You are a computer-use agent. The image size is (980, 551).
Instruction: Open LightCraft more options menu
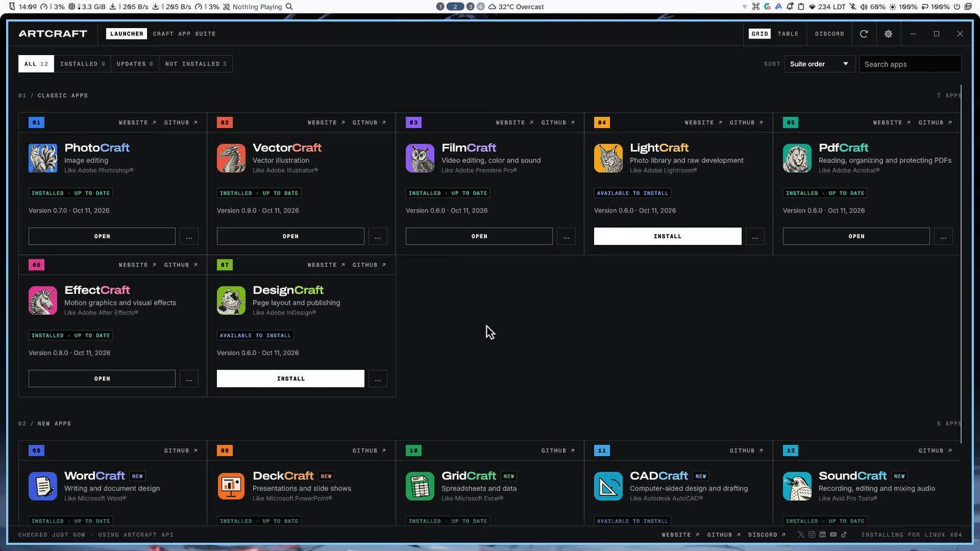[x=755, y=236]
